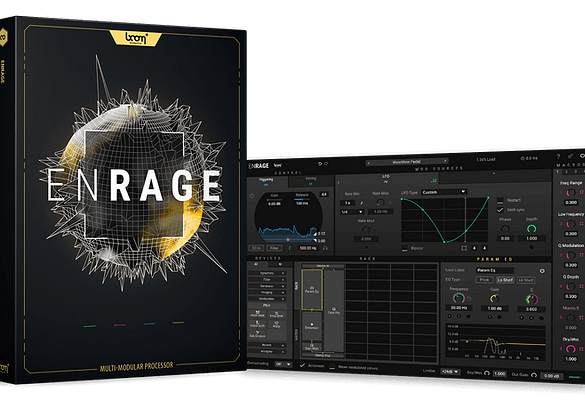Toggle the Param EQ eye visibility icon
The image size is (585, 400).
pyautogui.click(x=542, y=271)
